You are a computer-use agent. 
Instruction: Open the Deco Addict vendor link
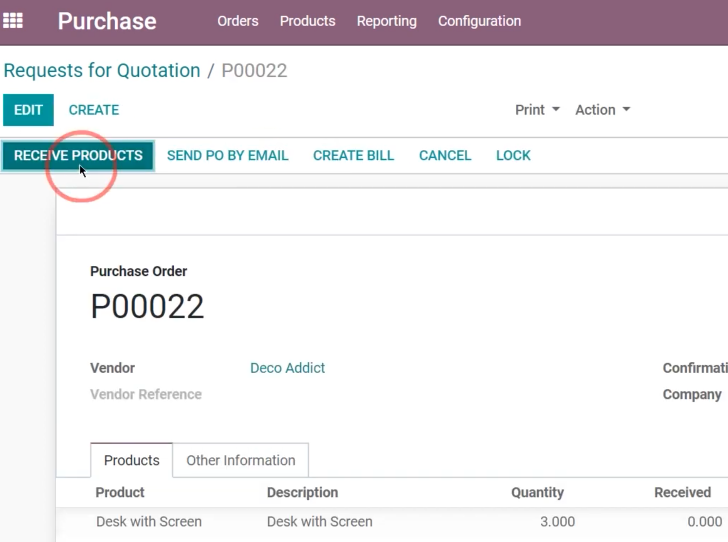click(x=287, y=368)
